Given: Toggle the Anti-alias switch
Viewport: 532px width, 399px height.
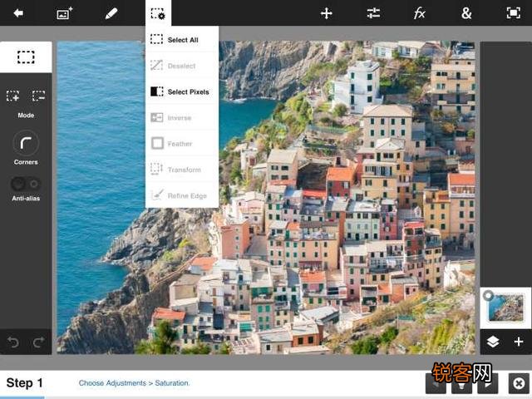Looking at the screenshot, I should 26,184.
